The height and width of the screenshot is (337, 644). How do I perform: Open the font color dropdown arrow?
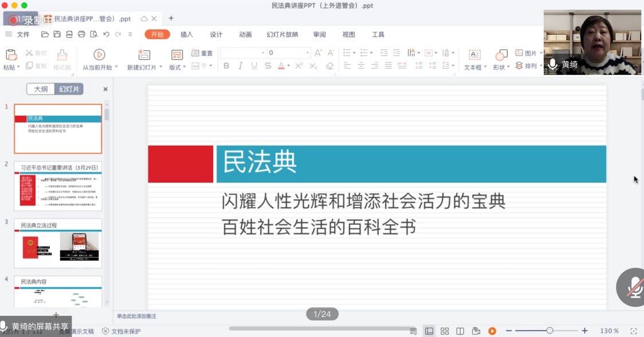click(x=289, y=66)
